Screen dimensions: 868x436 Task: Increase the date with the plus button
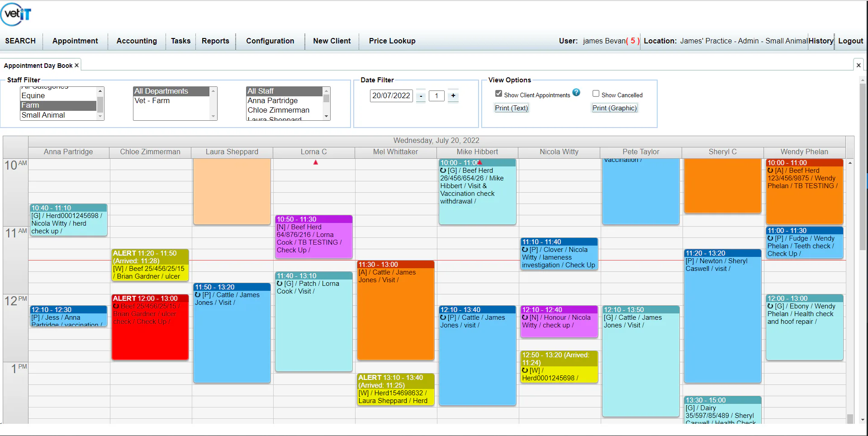[x=453, y=95]
